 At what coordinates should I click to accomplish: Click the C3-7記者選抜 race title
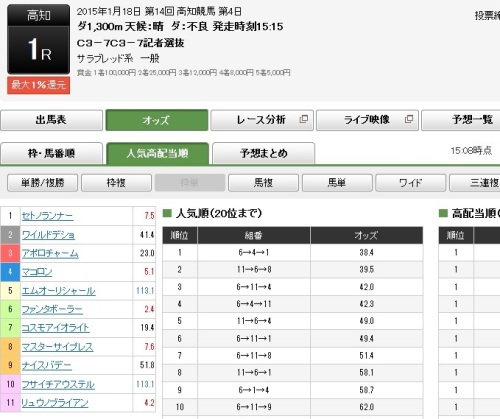tap(131, 43)
